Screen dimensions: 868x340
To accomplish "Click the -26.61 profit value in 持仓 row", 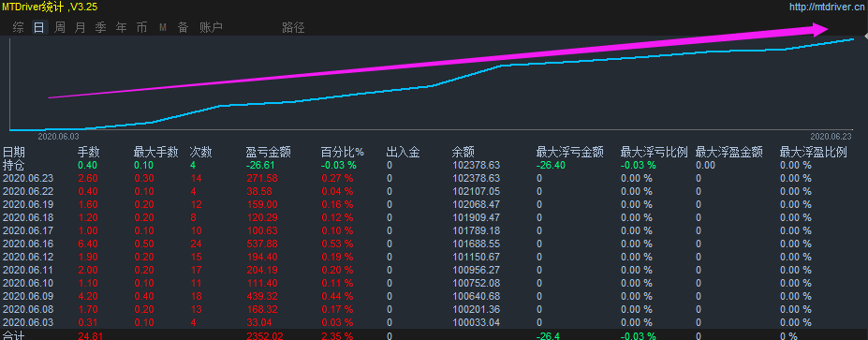I will coord(260,165).
